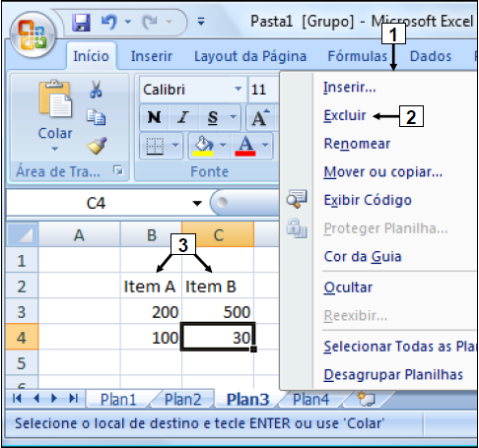Screen dimensions: 479x448
Task: Apply cell borders icon
Action: (155, 146)
